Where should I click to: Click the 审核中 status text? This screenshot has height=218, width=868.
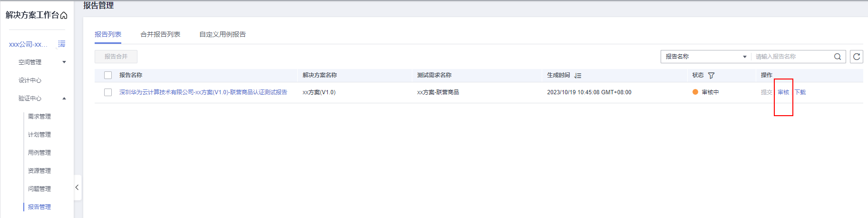pyautogui.click(x=710, y=92)
